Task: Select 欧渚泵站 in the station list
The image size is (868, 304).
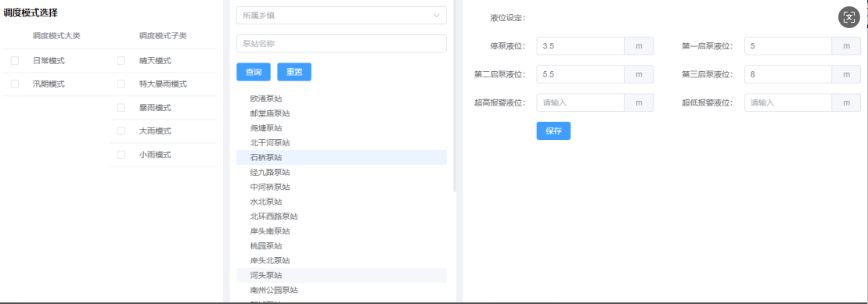Action: (x=341, y=99)
